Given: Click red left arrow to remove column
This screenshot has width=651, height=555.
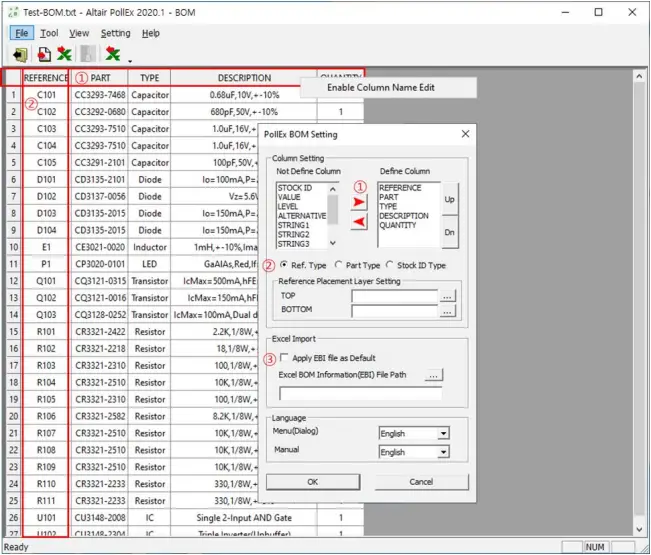Looking at the screenshot, I should [360, 222].
